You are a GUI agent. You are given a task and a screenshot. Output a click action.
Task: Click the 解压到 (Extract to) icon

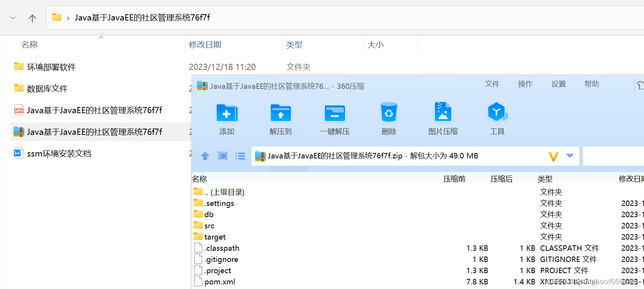tap(281, 113)
